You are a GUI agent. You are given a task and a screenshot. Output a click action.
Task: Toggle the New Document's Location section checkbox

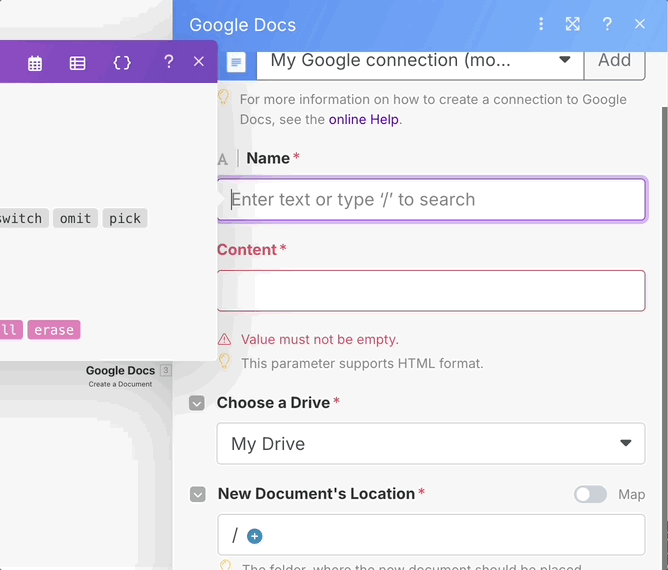[198, 494]
